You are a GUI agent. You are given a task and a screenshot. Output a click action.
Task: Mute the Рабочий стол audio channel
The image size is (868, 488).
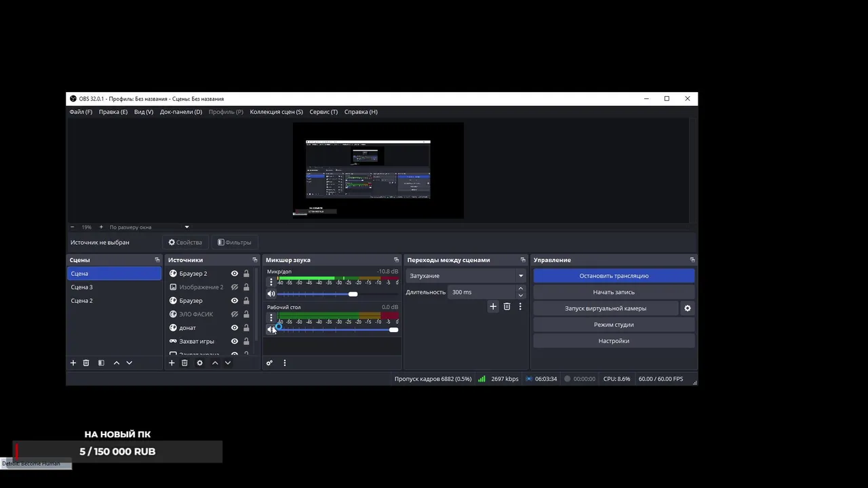[x=271, y=330]
